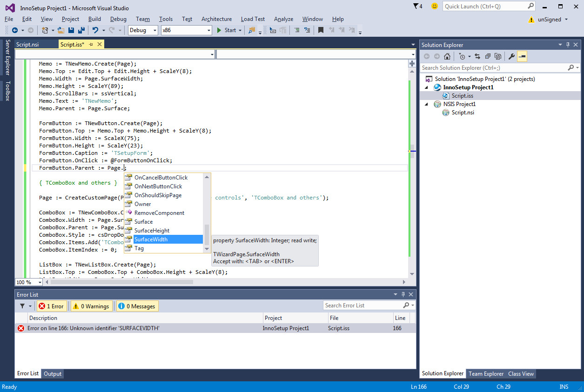Click the Increase Indent toolbar icon
Screen dimensions: 584x392
(307, 30)
